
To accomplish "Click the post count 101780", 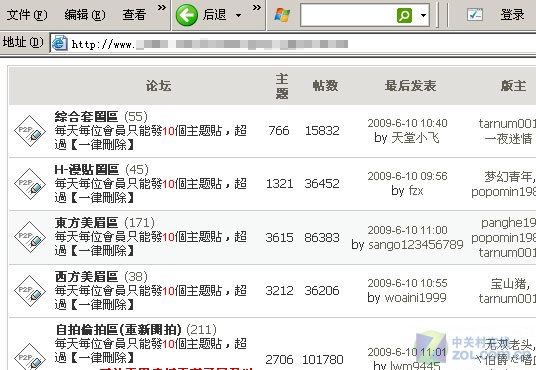I will 323,359.
